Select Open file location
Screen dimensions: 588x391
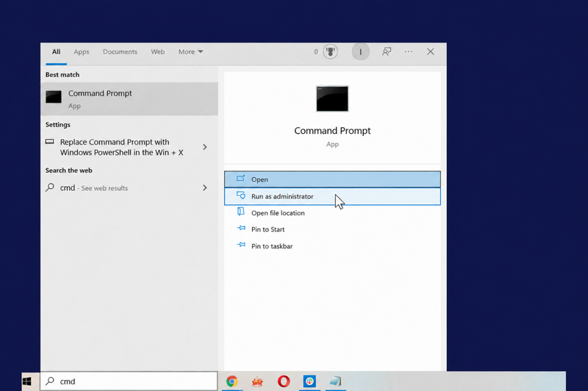pyautogui.click(x=333, y=213)
